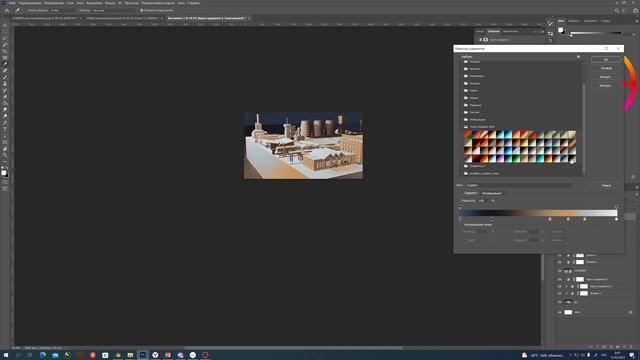The height and width of the screenshot is (360, 640).
Task: Click the Фон layer thumbnail
Action: [568, 312]
